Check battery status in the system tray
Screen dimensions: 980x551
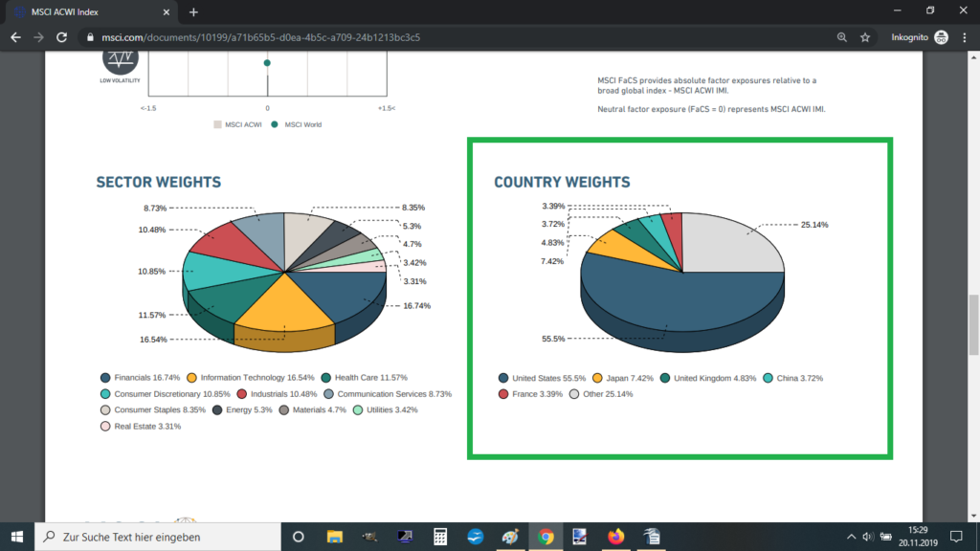pyautogui.click(x=885, y=537)
